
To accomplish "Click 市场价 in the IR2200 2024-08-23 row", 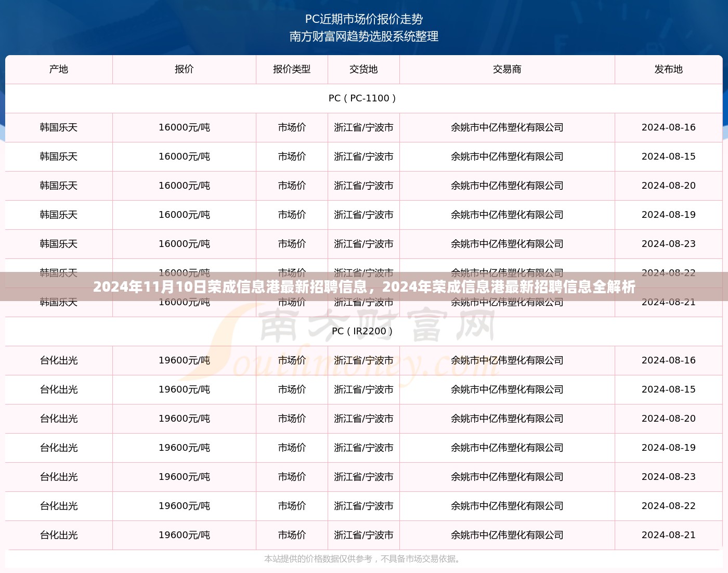I will tap(292, 477).
